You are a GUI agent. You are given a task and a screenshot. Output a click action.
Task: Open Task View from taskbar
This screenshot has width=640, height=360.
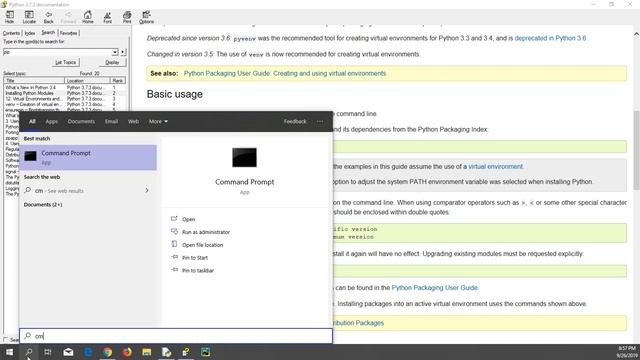(x=48, y=352)
